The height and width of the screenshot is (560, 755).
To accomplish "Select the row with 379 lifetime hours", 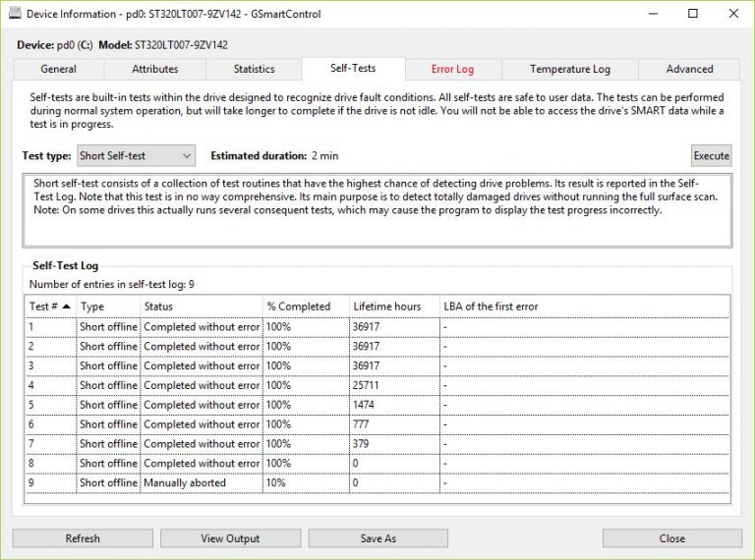I will [x=377, y=443].
